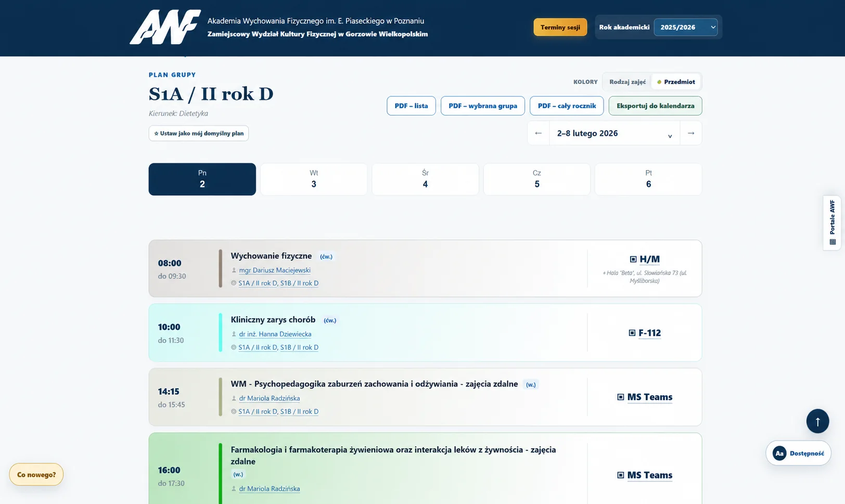Open S1B / II rok D link under Wychowanie fizyczne

(299, 283)
